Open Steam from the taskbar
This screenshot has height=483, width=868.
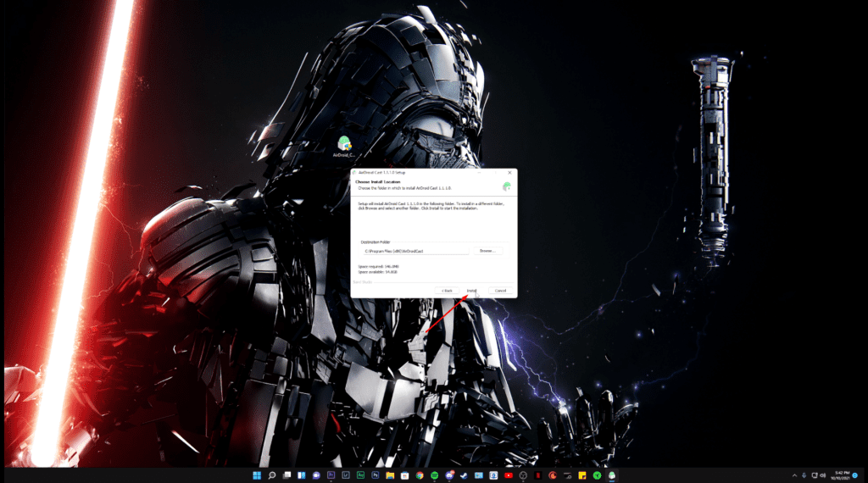(x=464, y=475)
